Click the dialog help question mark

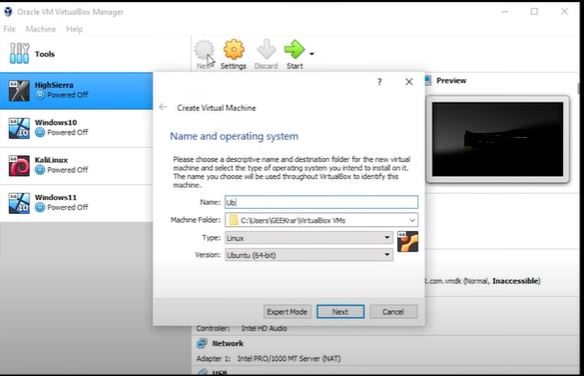coord(380,82)
